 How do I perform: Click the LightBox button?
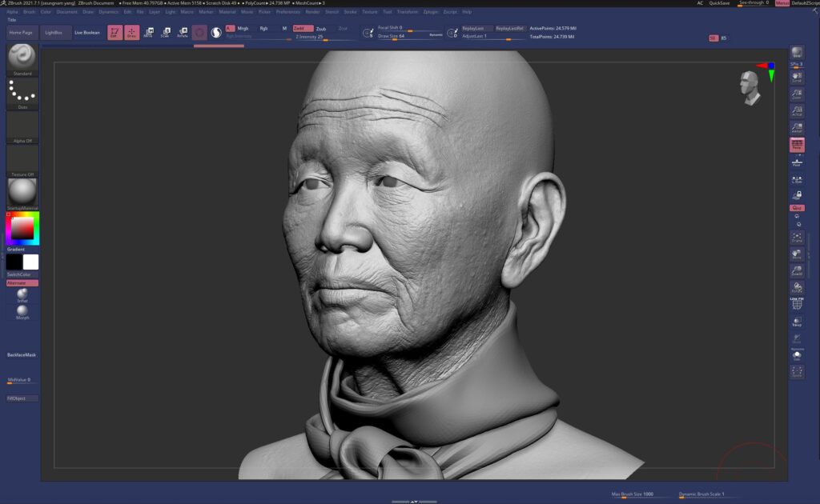pos(55,33)
